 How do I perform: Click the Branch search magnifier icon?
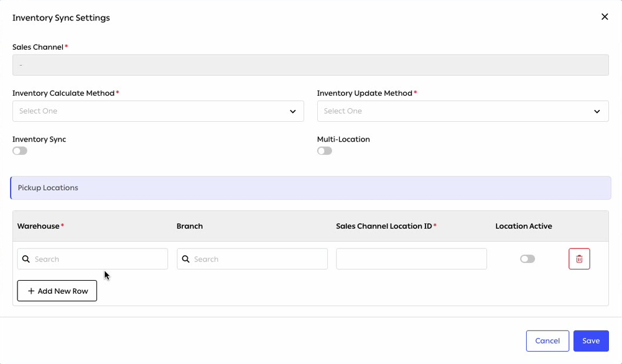coord(185,259)
